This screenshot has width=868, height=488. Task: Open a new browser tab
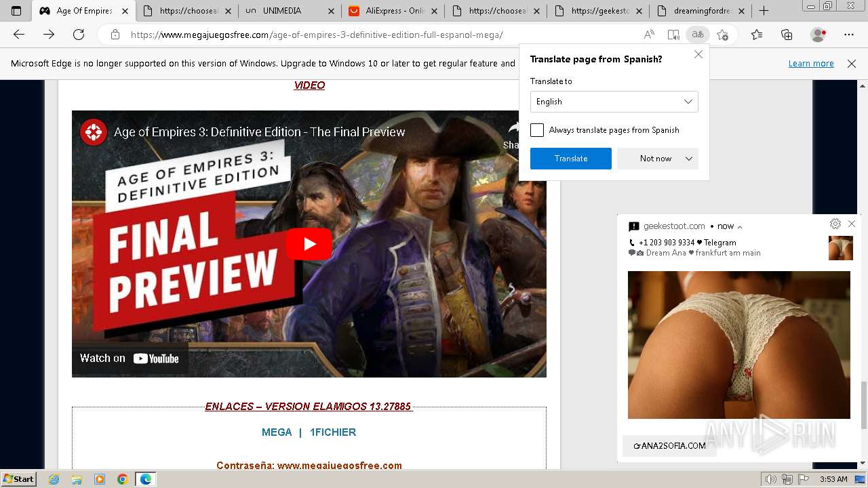[764, 11]
